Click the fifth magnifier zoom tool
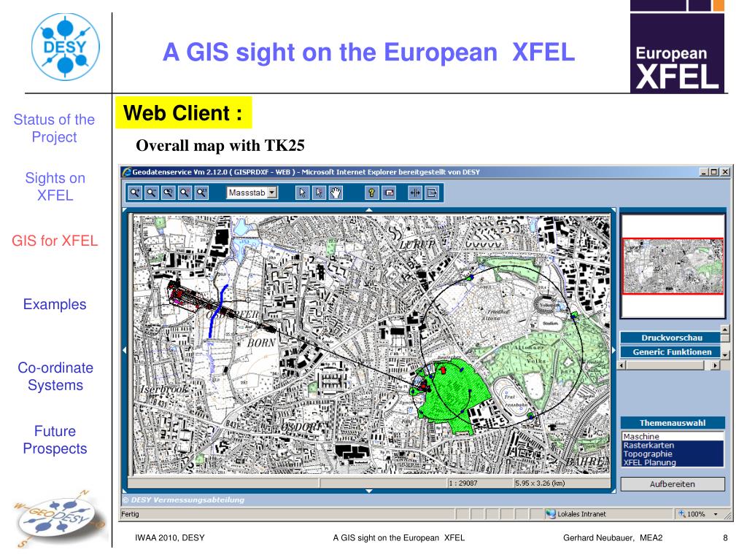This screenshot has width=747, height=560. tap(201, 192)
